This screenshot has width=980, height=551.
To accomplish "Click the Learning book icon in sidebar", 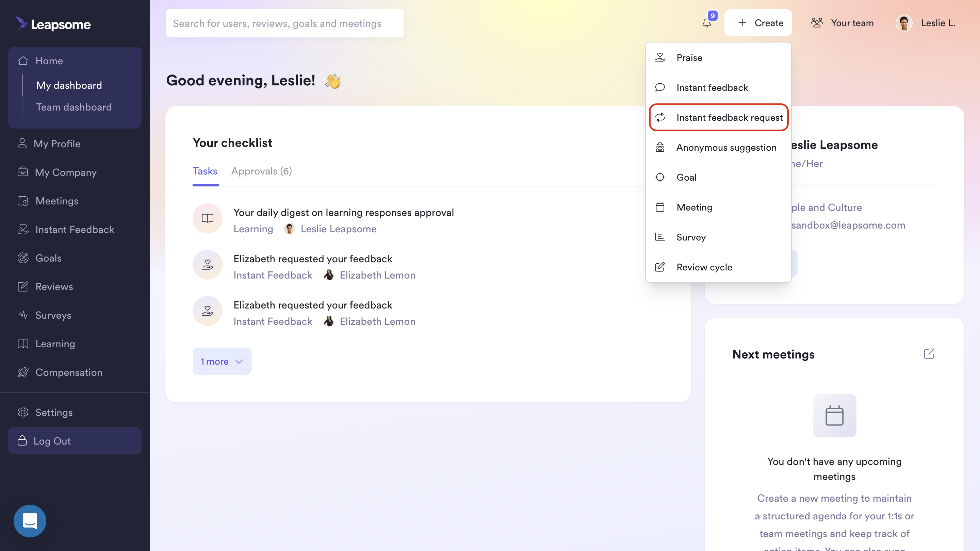I will tap(23, 344).
